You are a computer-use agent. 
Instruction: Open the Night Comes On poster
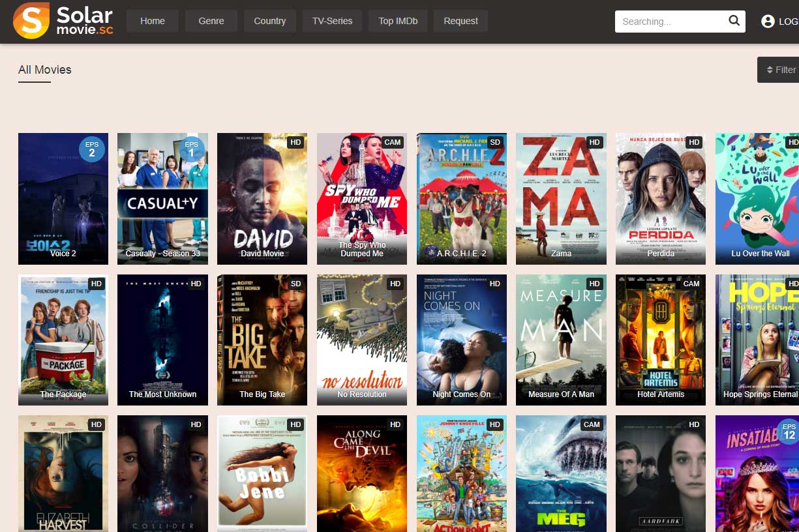point(462,340)
